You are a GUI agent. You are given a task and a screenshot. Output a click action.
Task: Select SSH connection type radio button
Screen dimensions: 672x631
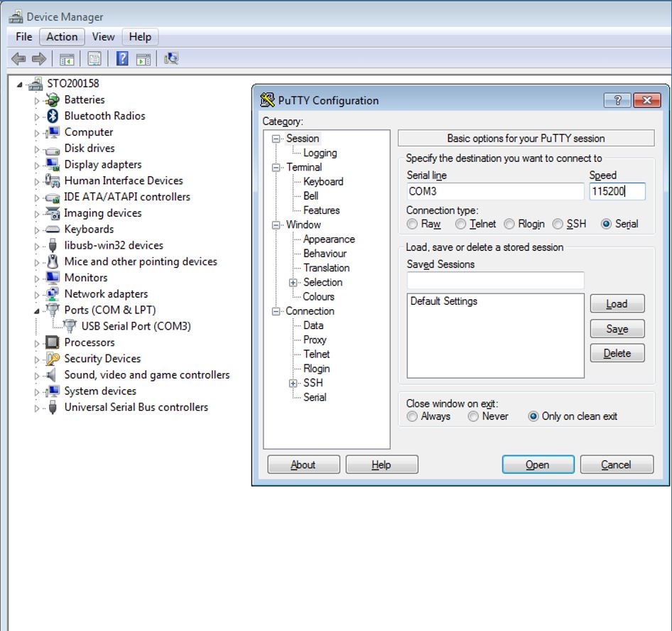tap(558, 225)
